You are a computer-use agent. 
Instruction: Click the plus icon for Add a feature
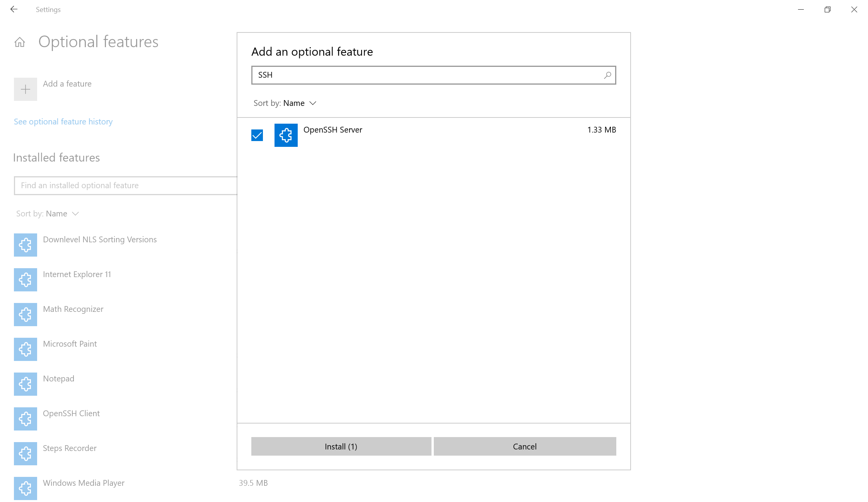point(26,89)
